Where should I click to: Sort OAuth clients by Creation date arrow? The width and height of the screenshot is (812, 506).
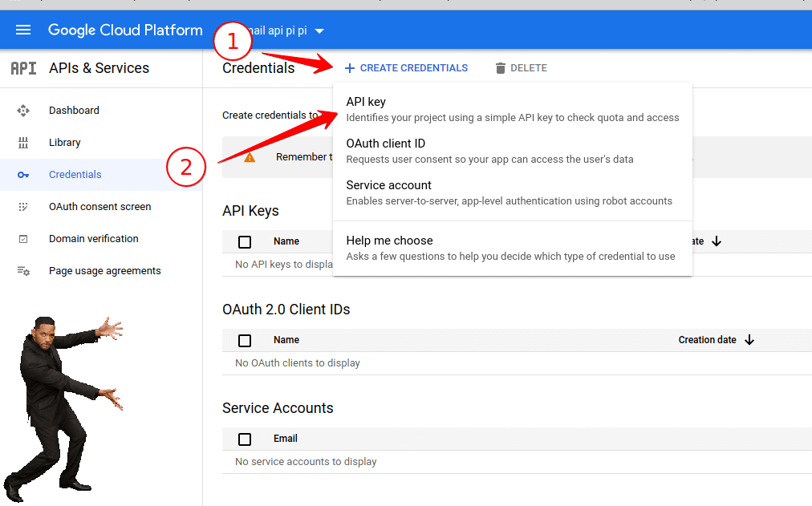749,340
